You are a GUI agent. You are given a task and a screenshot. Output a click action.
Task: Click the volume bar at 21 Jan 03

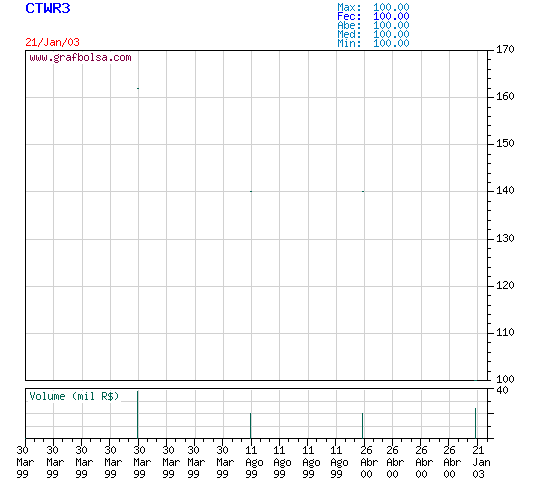click(x=475, y=423)
